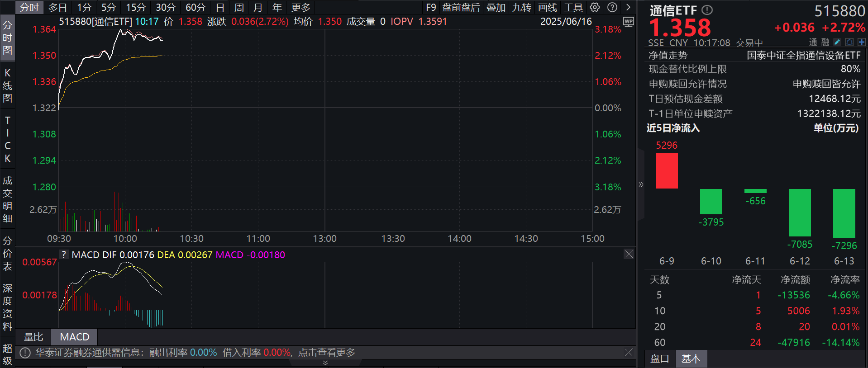Viewport: 868px width, 368px height.
Task: Click the date 2025/06/16 on chart
Action: point(566,21)
